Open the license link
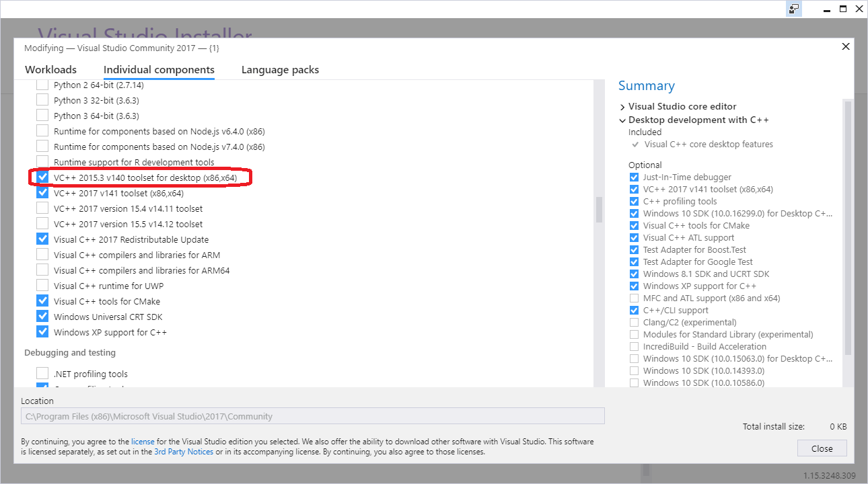 (x=143, y=442)
